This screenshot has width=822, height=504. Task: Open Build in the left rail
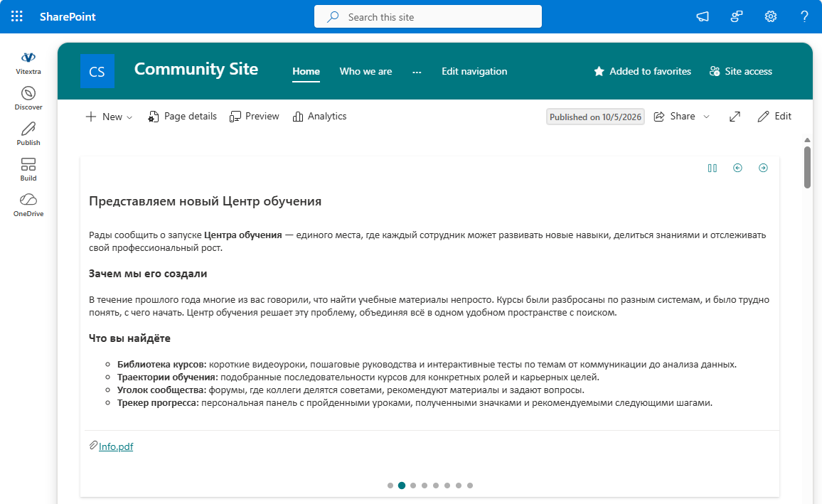point(28,170)
